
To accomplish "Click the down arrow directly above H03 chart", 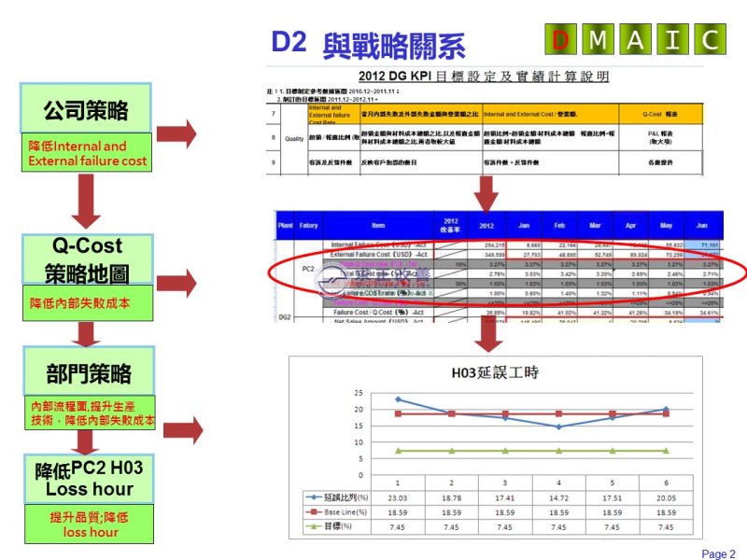I will click(x=486, y=334).
